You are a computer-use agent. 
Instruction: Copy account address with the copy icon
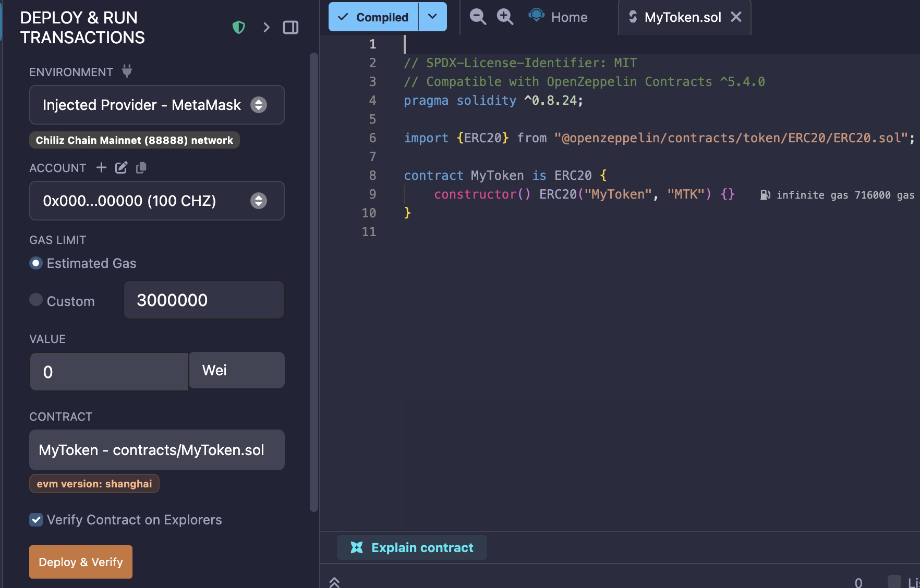(141, 167)
